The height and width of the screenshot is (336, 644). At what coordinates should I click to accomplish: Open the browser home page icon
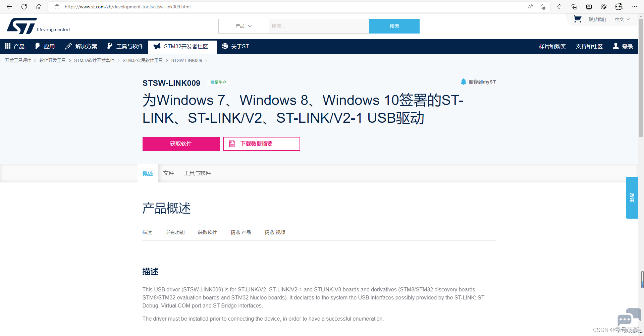tap(39, 7)
